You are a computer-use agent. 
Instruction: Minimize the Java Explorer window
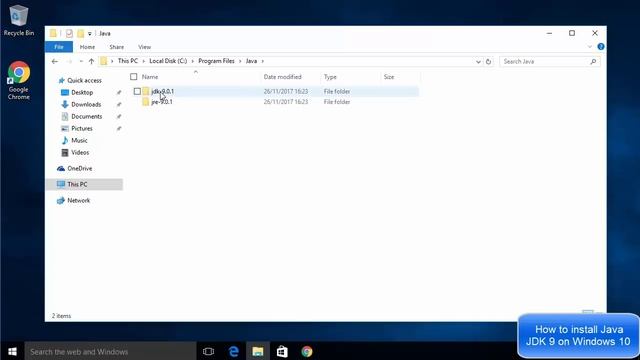pyautogui.click(x=549, y=33)
